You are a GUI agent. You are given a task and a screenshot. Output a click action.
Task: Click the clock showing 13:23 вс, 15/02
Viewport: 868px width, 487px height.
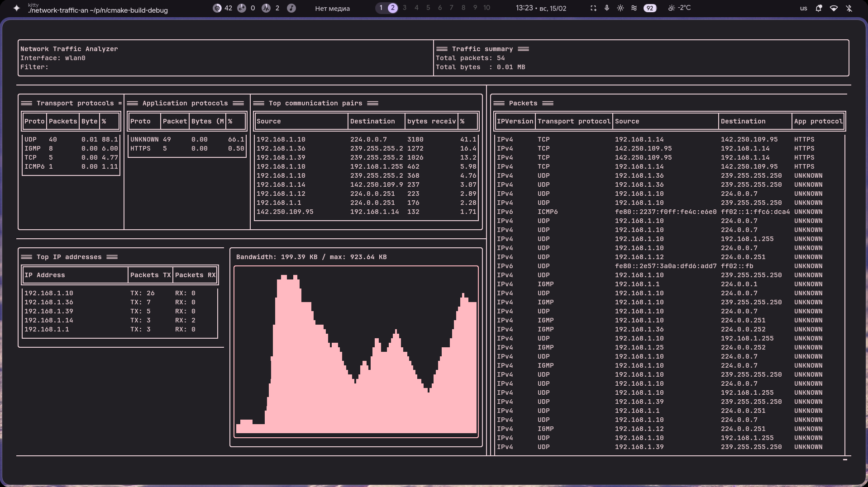(541, 8)
